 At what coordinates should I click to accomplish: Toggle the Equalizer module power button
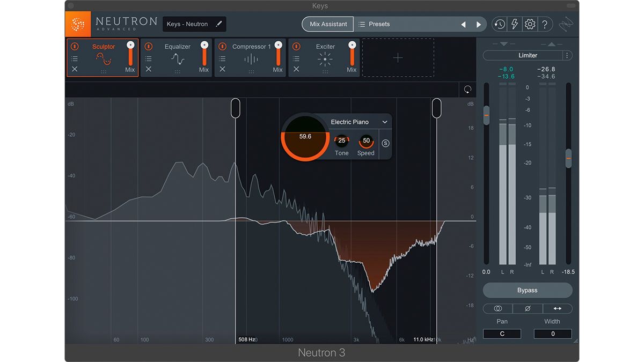click(x=149, y=47)
